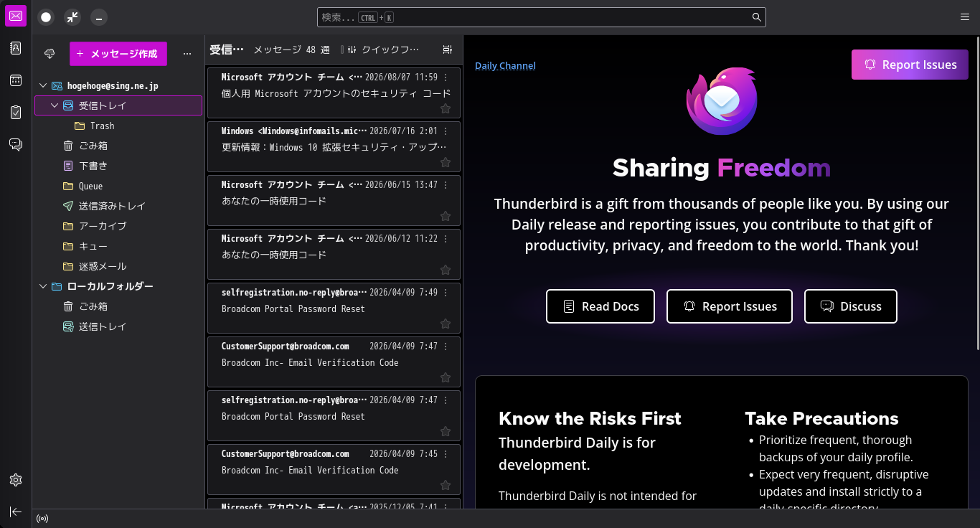Open the 更新情報:Windows 10 拡張セキュリティ message
The width and height of the screenshot is (980, 528).
334,146
